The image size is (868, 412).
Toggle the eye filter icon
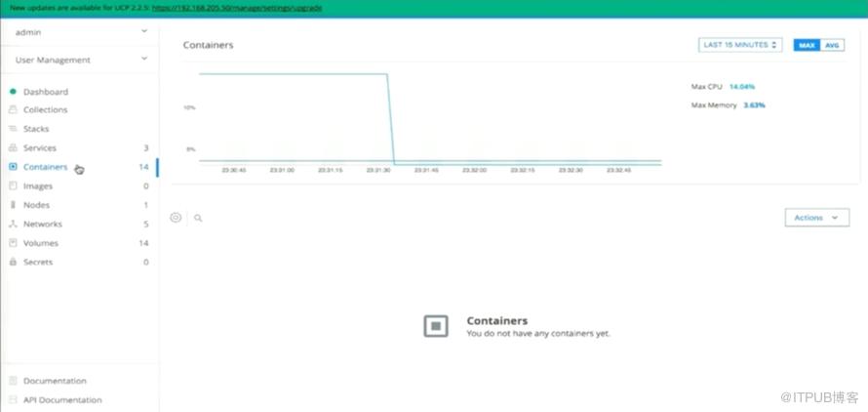(176, 218)
